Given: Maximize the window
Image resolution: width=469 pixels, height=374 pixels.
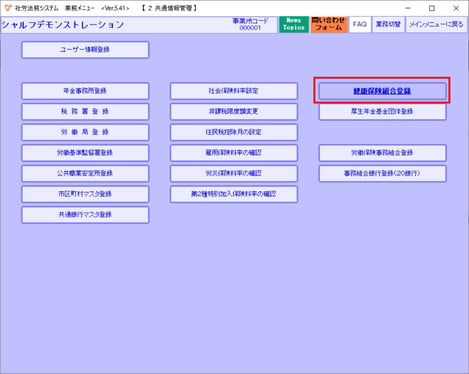Looking at the screenshot, I should coord(432,8).
